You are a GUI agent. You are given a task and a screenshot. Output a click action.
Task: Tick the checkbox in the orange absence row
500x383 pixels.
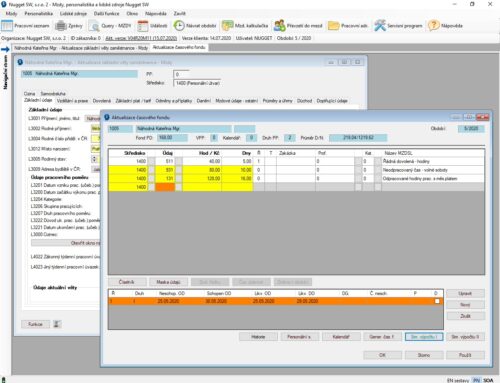(x=437, y=301)
